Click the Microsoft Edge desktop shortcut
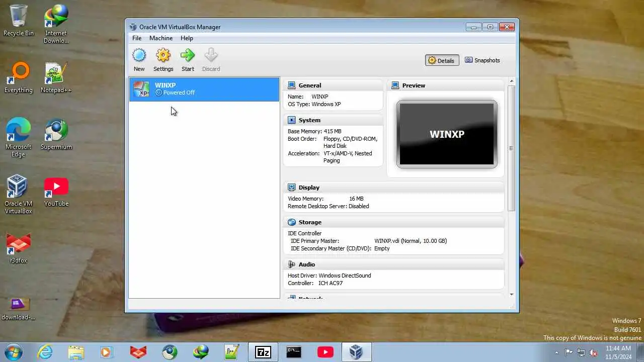The height and width of the screenshot is (362, 644). click(x=19, y=138)
